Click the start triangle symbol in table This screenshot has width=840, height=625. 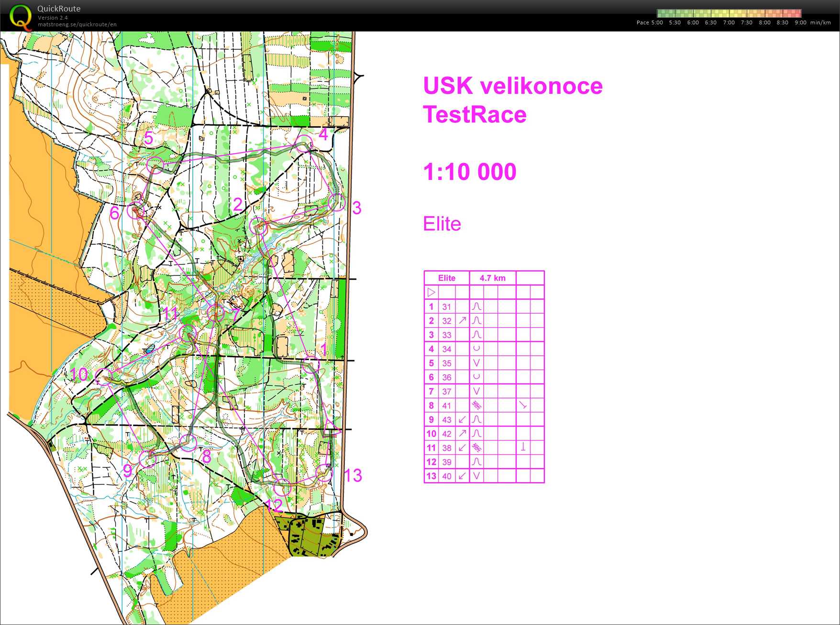pyautogui.click(x=431, y=292)
